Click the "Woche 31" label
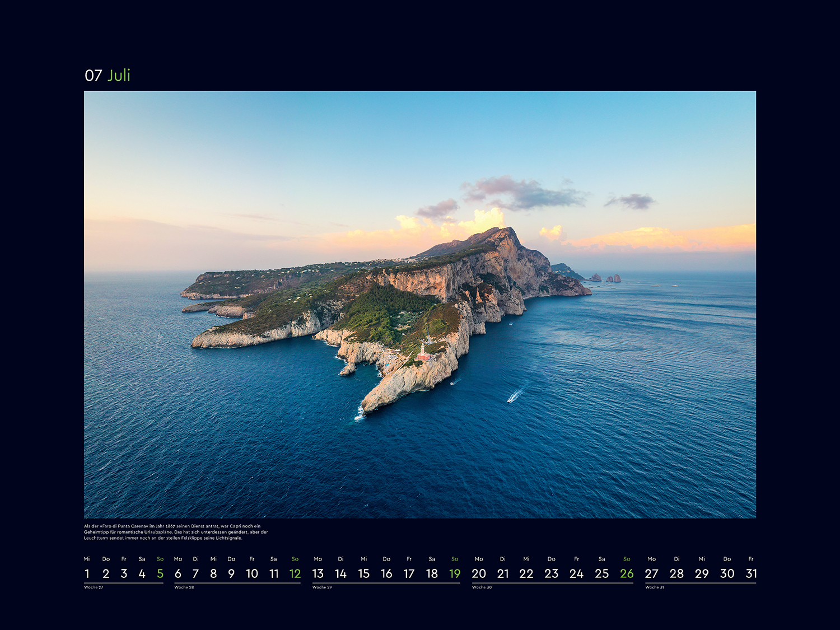 click(x=655, y=587)
